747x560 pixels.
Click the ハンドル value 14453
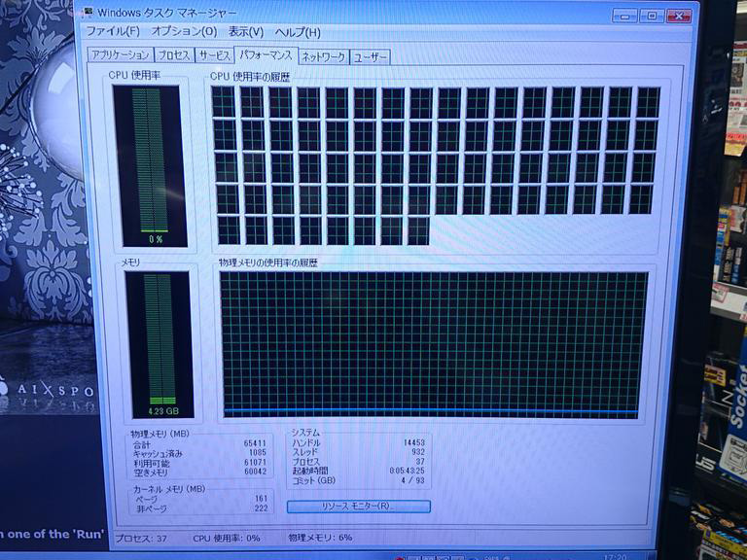[414, 442]
